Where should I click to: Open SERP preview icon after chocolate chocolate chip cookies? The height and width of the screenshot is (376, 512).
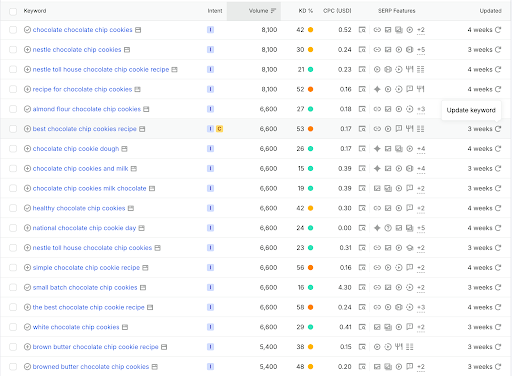click(138, 30)
